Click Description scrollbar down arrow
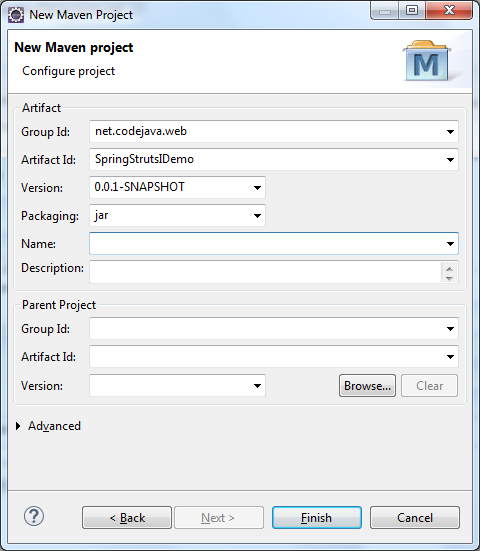 click(x=449, y=278)
